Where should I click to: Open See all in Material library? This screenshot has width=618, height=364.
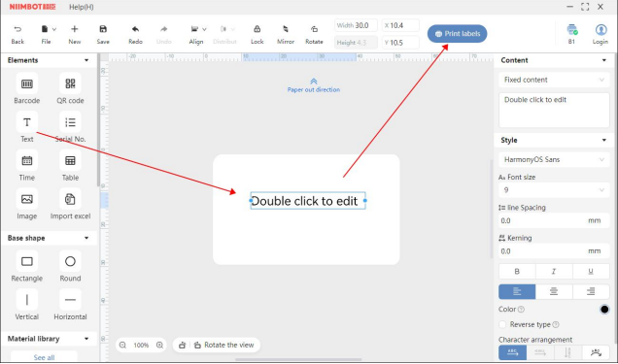click(x=44, y=357)
